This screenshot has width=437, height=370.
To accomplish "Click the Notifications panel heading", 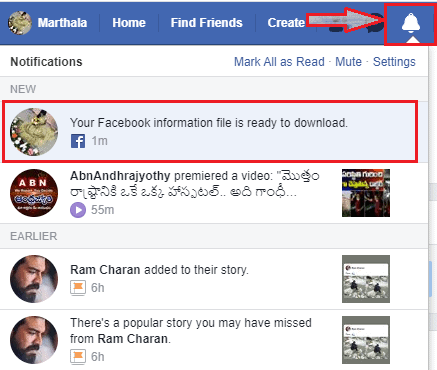I will tap(46, 62).
